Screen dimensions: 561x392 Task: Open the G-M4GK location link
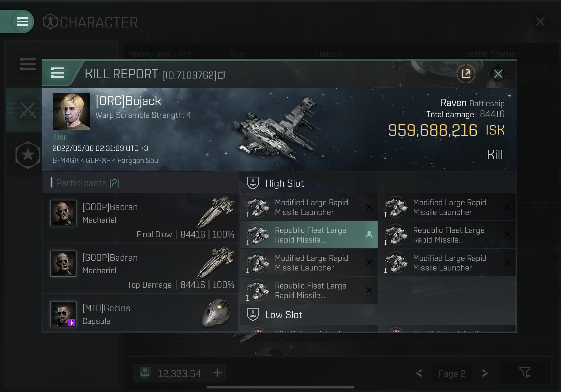[x=66, y=161]
